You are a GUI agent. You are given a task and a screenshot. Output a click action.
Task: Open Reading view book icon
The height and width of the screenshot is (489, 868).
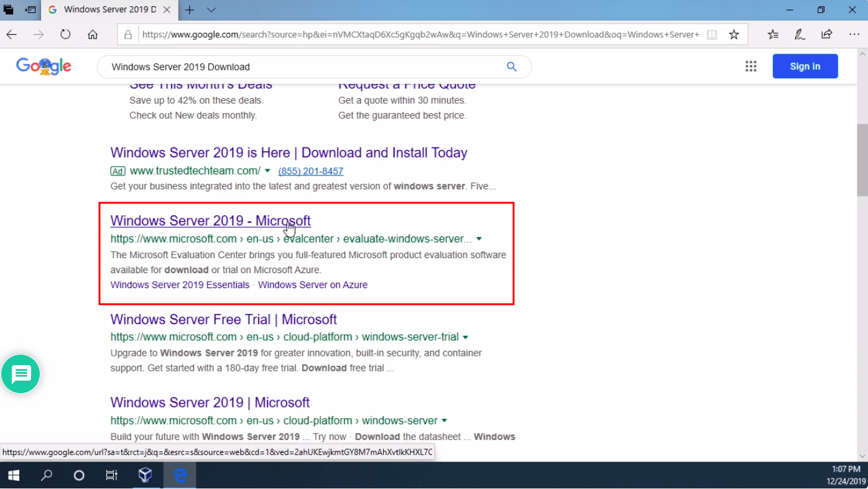click(x=712, y=35)
